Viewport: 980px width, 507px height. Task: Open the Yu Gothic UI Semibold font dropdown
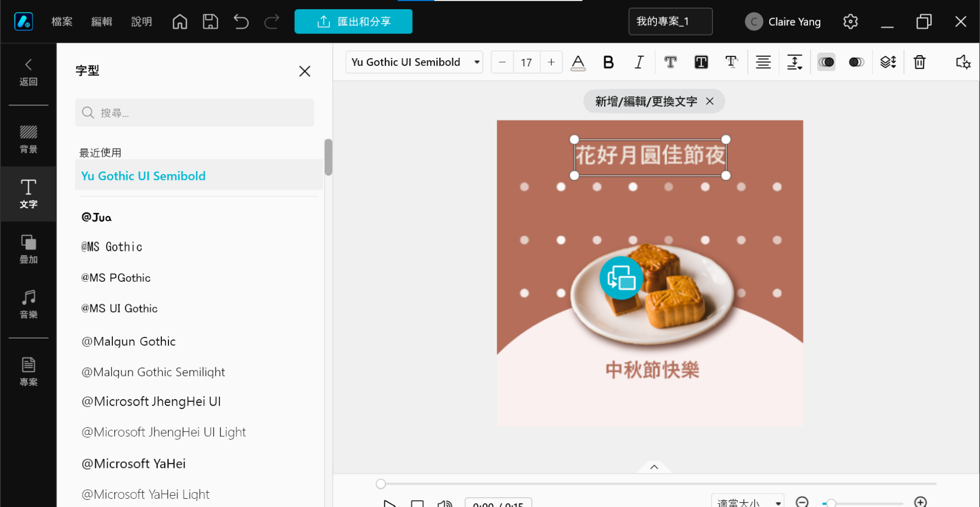[414, 62]
